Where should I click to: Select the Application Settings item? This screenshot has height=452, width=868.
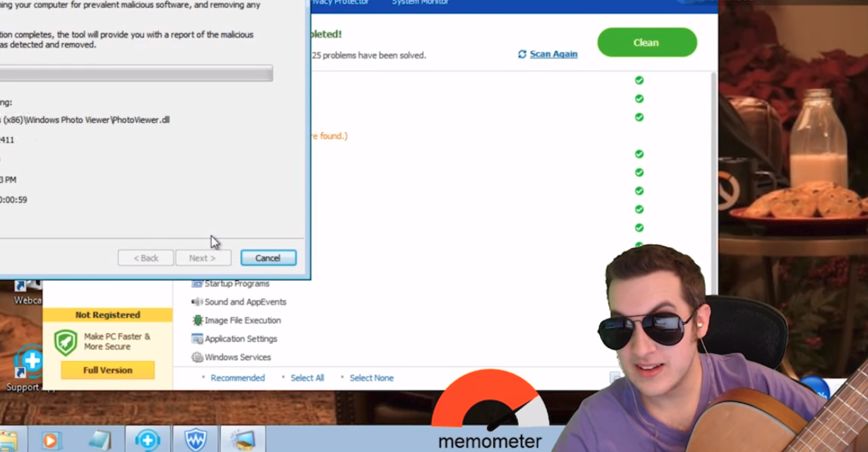pos(241,339)
